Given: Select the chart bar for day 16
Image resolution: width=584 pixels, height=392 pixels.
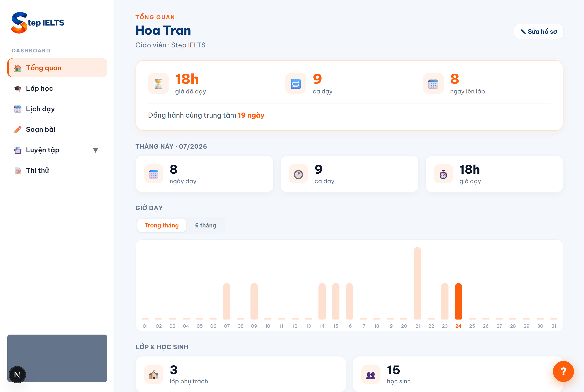Looking at the screenshot, I should click(x=349, y=301).
